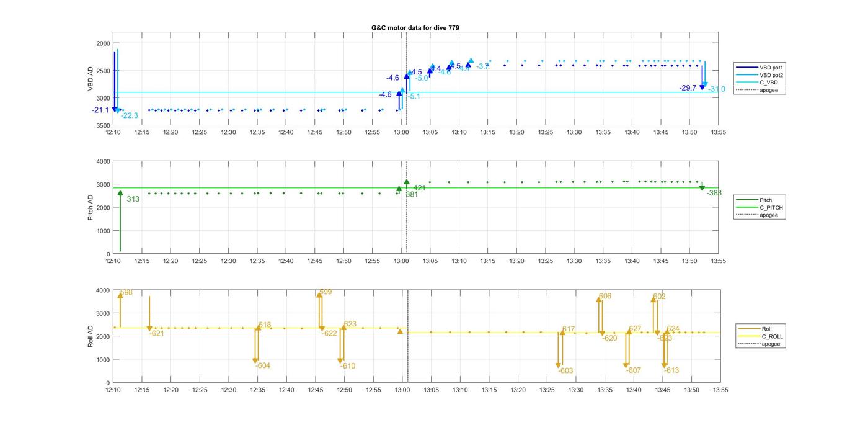868x430 pixels.
Task: Click the '2500' tick on VBD axis
Action: 102,71
